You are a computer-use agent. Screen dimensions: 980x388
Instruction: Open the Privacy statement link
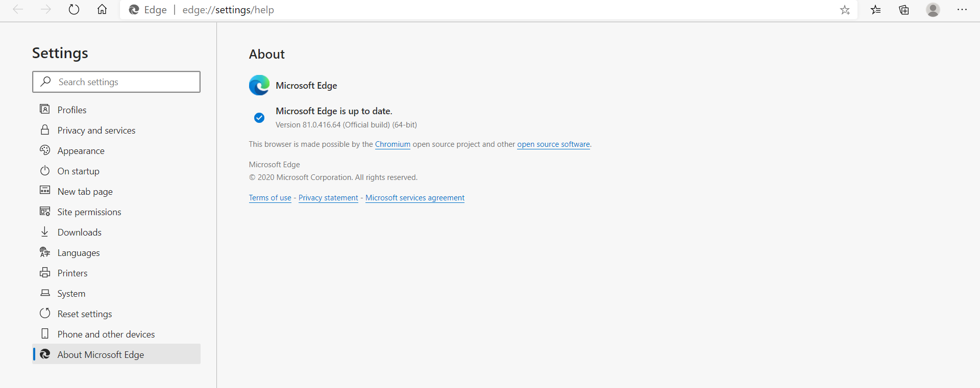tap(328, 198)
